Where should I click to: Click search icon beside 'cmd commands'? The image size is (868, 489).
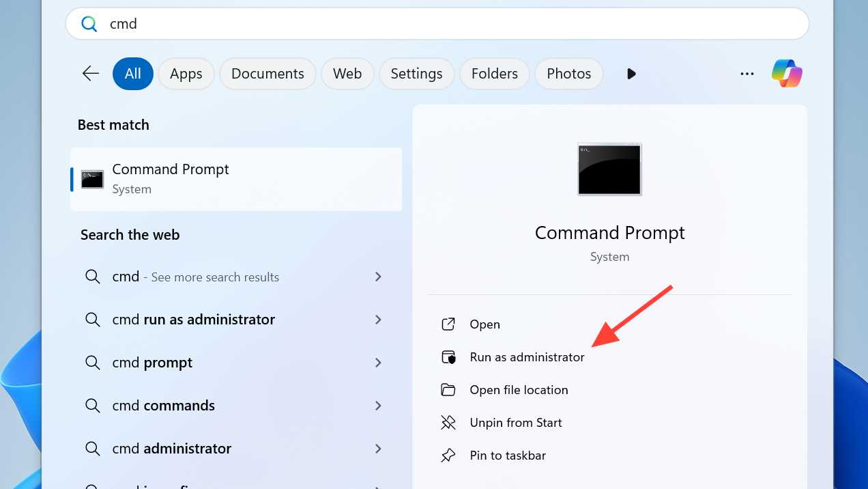(x=92, y=406)
